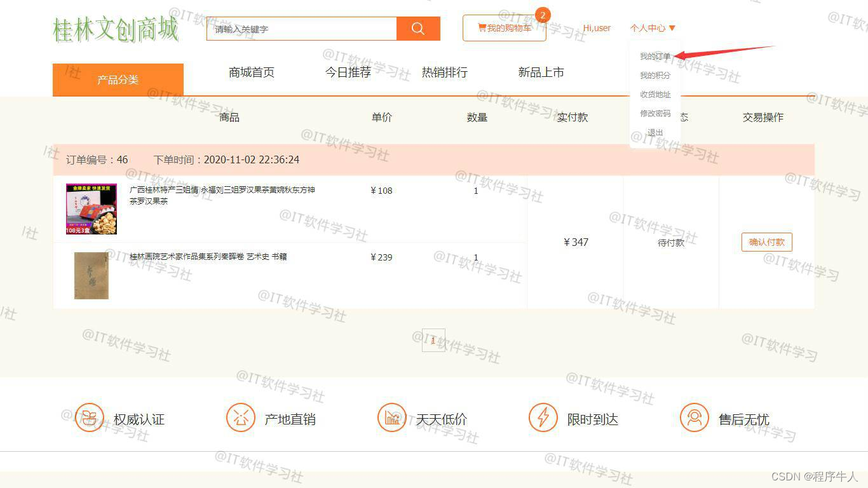This screenshot has height=488, width=868.
Task: Click the 确认付款 button
Action: point(766,242)
